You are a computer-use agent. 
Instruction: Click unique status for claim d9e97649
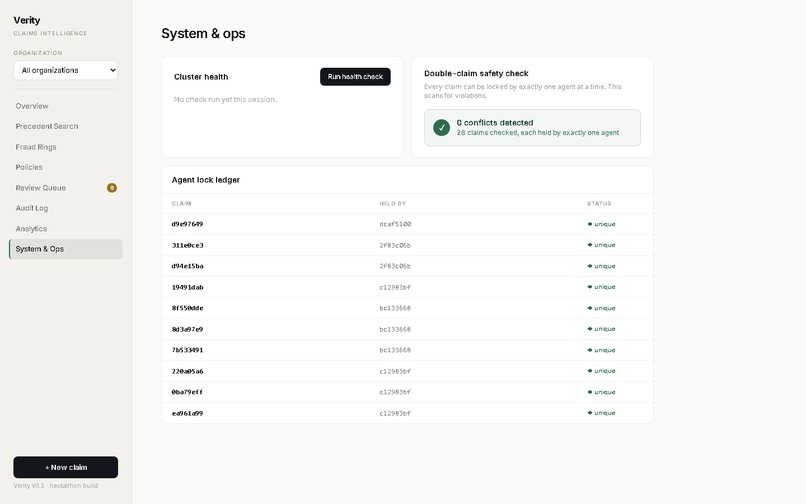pyautogui.click(x=601, y=224)
